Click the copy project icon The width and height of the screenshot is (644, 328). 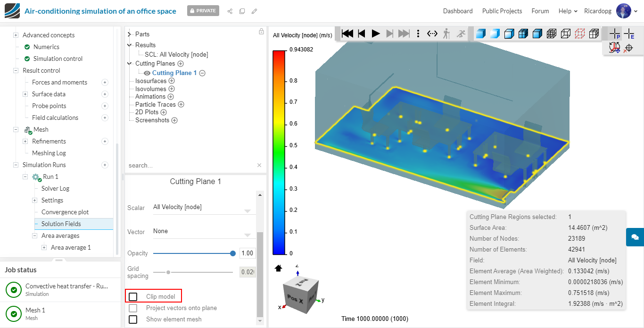tap(242, 11)
